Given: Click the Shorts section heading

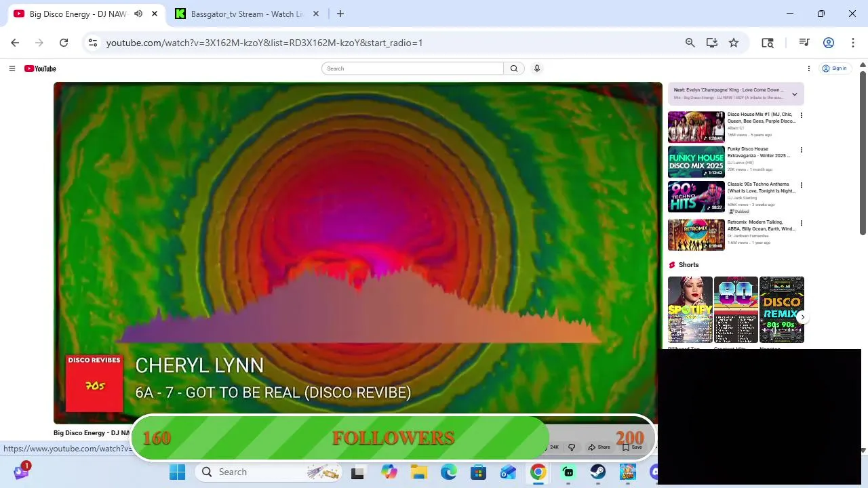Looking at the screenshot, I should coord(688,265).
